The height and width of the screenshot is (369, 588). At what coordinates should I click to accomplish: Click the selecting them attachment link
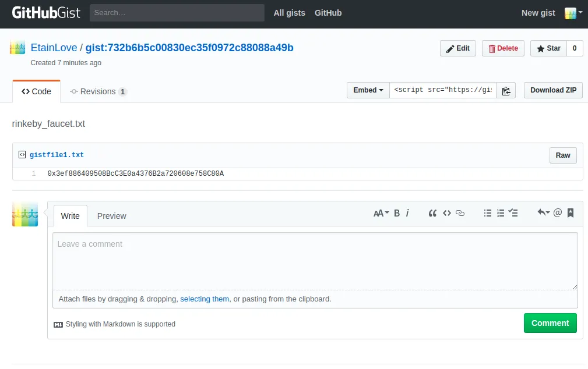coord(205,299)
